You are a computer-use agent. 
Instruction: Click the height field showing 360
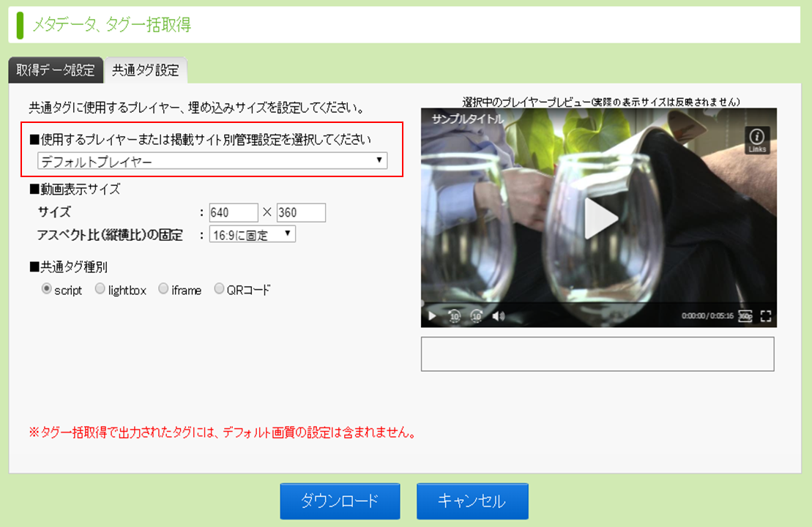[x=301, y=213]
